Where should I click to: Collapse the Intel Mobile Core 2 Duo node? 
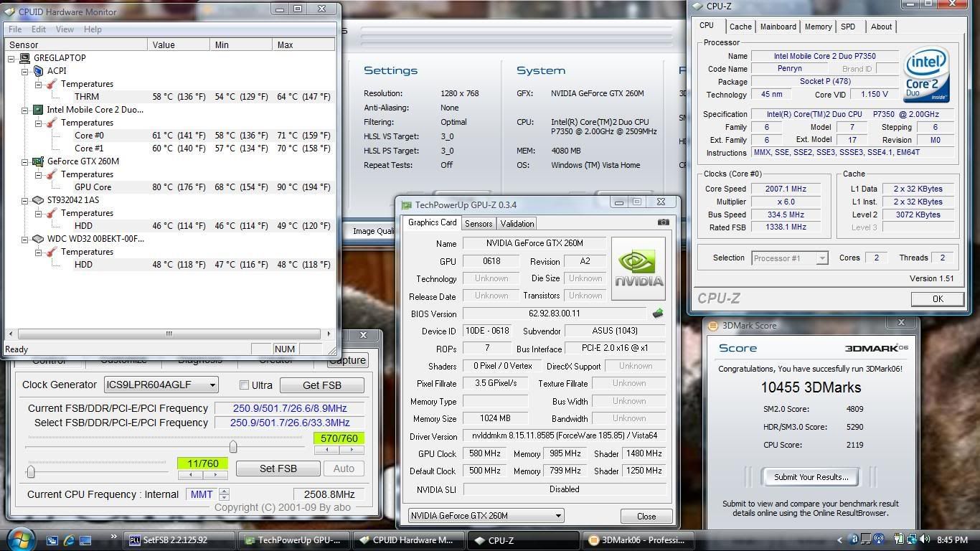pyautogui.click(x=24, y=110)
